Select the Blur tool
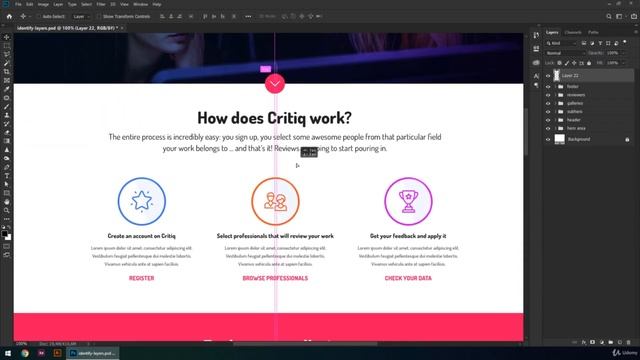The width and height of the screenshot is (640, 360). [7, 150]
